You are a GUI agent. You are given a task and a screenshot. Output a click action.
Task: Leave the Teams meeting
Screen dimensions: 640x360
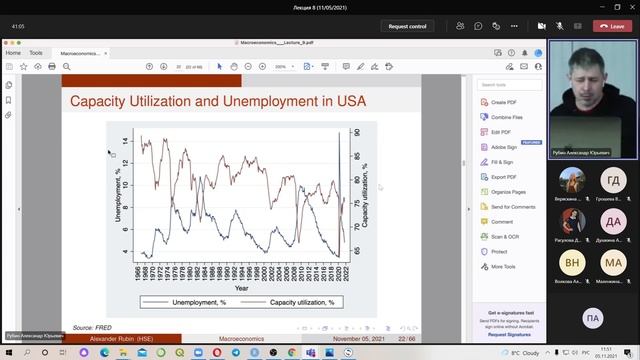pyautogui.click(x=612, y=26)
